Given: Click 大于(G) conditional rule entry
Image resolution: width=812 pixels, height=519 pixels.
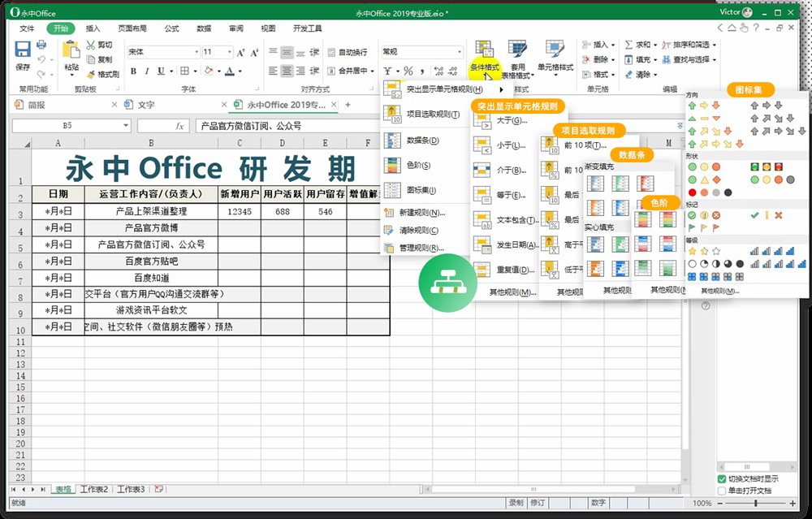Looking at the screenshot, I should pyautogui.click(x=508, y=119).
